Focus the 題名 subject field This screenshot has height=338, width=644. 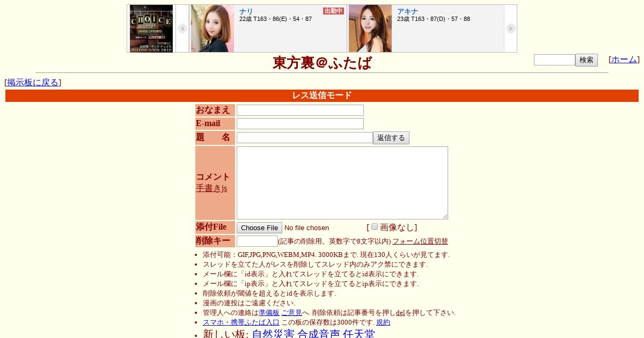click(x=305, y=137)
